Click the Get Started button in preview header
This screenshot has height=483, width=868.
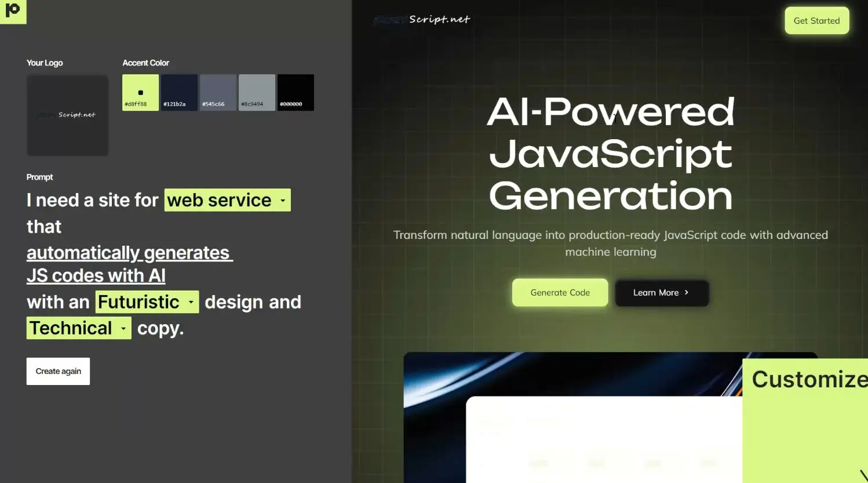click(x=816, y=21)
